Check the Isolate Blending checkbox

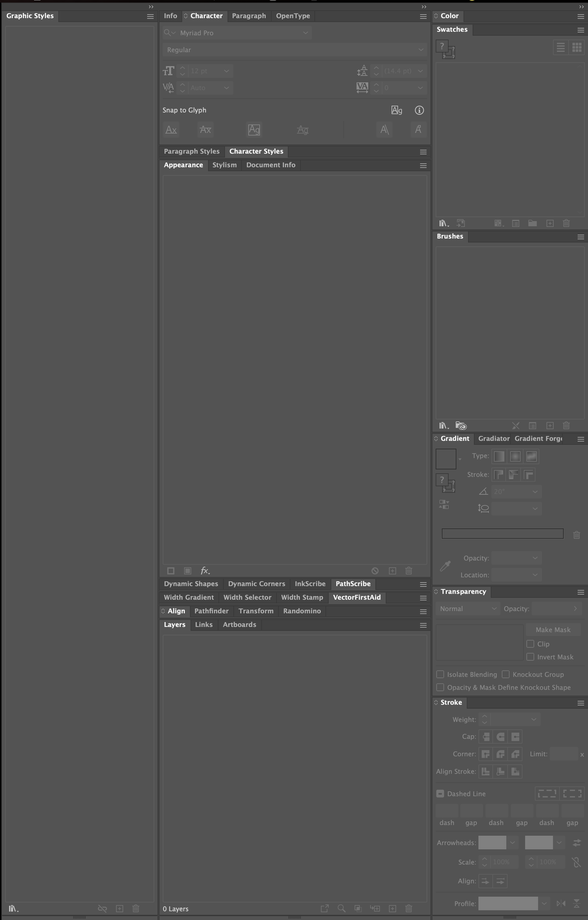(x=440, y=674)
